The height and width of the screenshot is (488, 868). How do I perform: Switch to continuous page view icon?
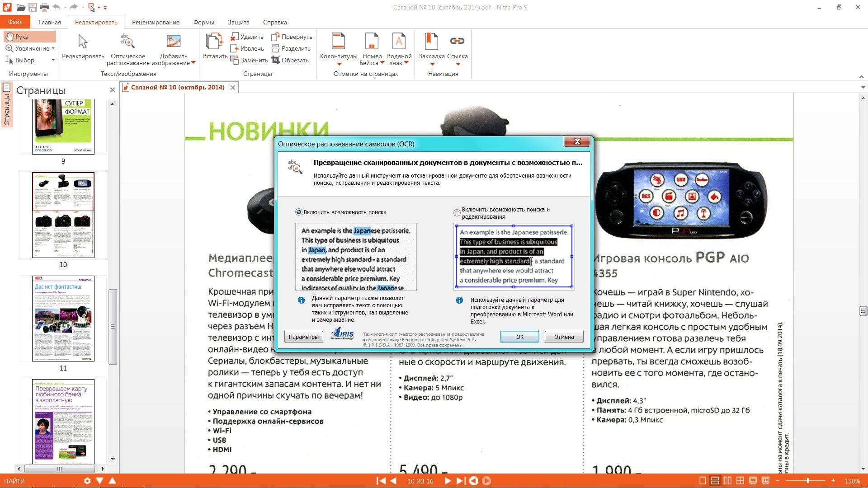[x=715, y=481]
